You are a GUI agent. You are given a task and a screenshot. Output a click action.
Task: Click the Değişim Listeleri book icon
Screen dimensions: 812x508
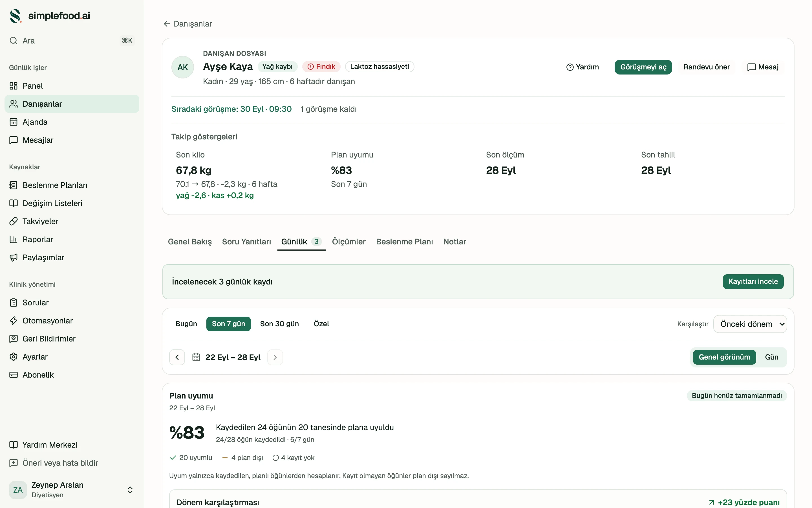coord(14,203)
